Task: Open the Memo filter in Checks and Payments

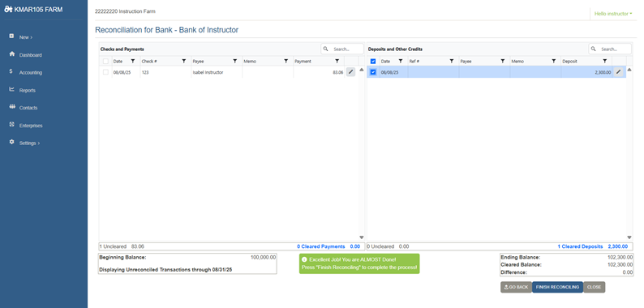Action: [x=286, y=61]
